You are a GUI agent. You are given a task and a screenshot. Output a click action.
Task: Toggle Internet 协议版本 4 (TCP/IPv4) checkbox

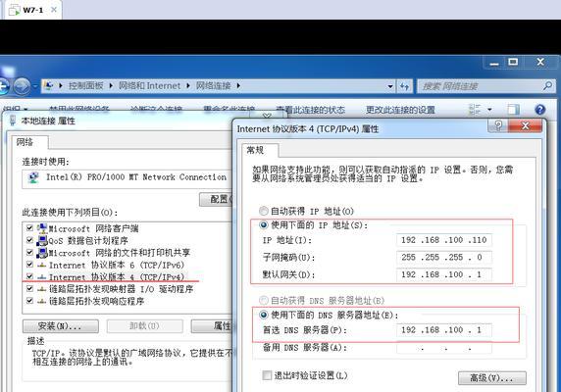[29, 276]
